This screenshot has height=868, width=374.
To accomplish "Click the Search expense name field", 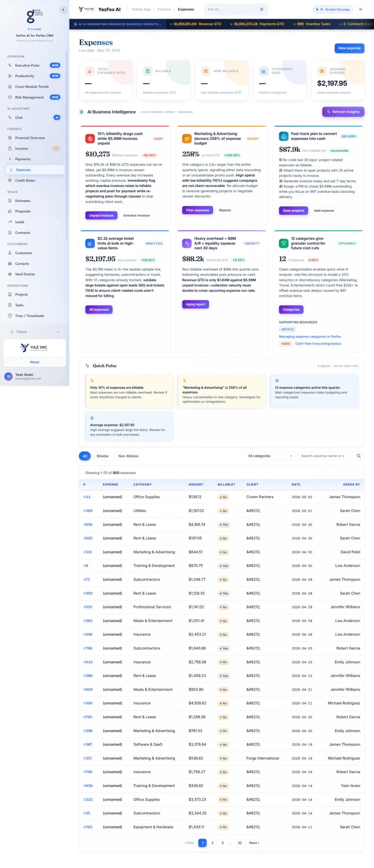I will pos(324,456).
